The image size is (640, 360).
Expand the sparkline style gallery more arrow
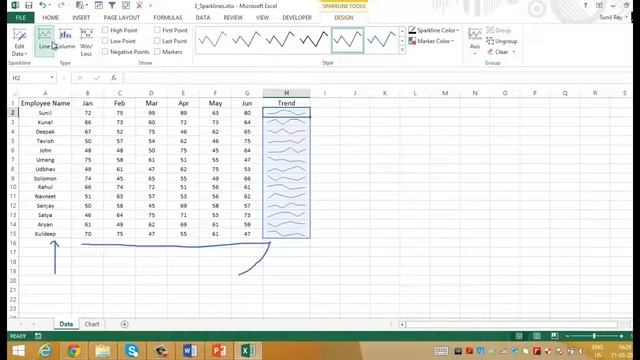(x=402, y=50)
